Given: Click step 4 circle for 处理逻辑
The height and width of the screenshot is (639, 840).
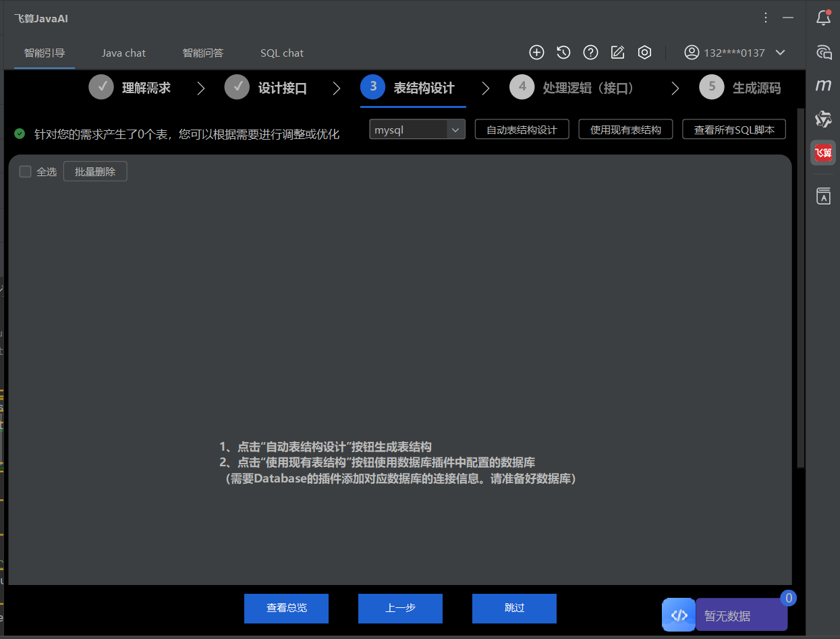Looking at the screenshot, I should [x=522, y=87].
